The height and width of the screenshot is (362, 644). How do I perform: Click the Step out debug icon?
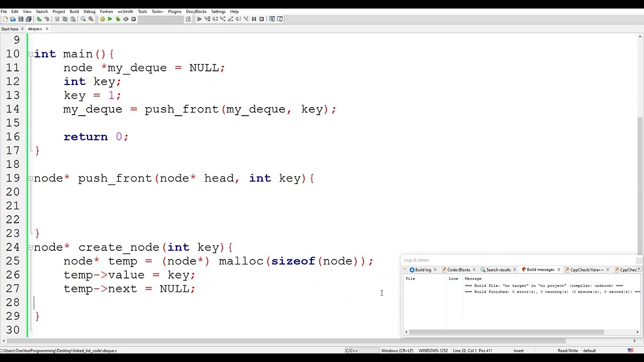[x=230, y=19]
